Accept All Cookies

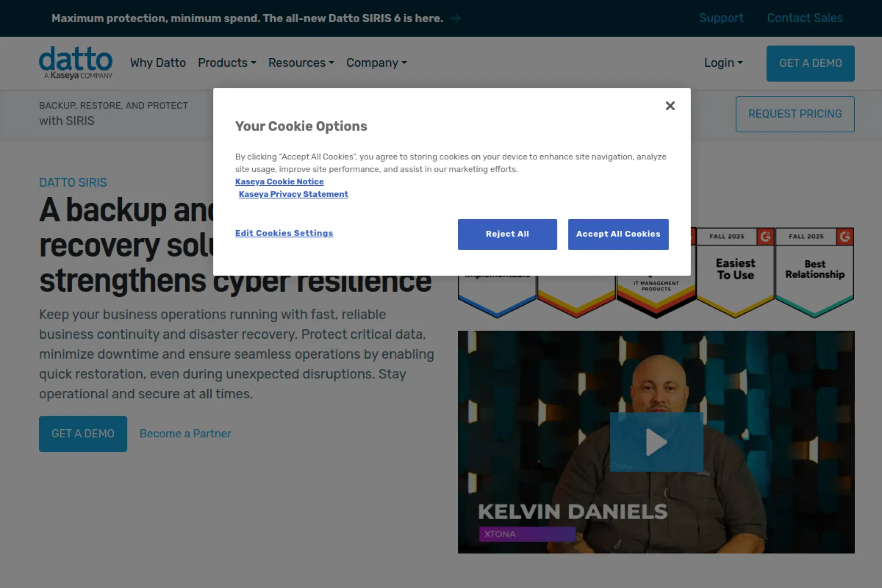click(618, 234)
